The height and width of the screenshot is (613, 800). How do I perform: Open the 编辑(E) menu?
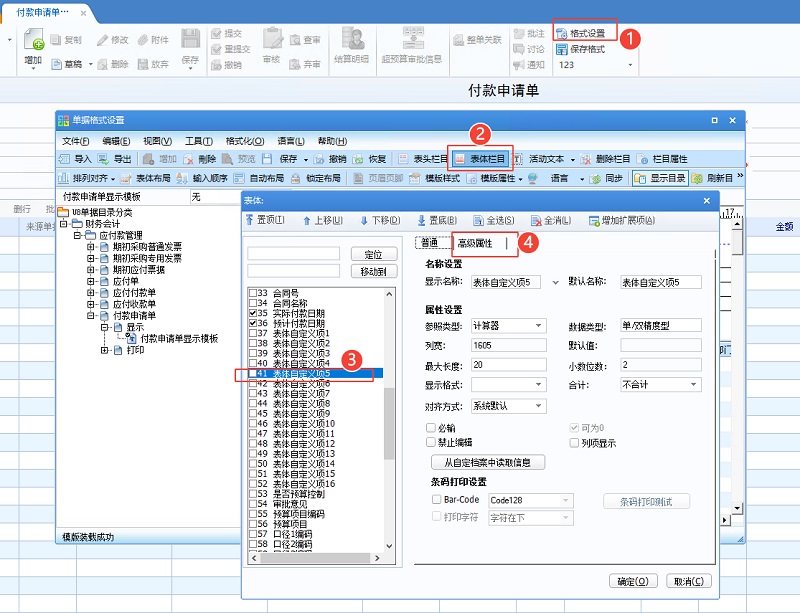116,141
